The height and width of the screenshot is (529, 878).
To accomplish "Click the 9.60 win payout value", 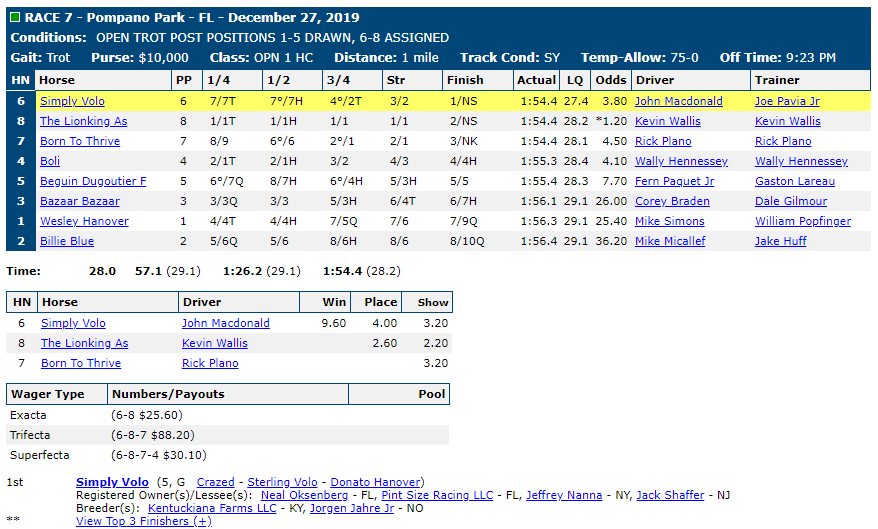I will tap(334, 324).
